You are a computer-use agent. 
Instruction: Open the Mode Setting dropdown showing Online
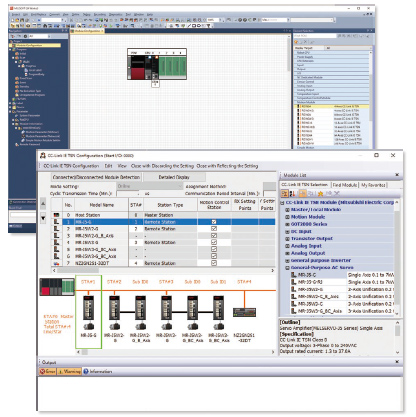coord(149,186)
